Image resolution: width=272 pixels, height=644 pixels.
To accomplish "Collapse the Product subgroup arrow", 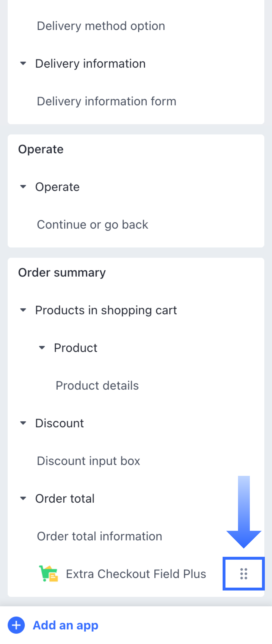I will pos(42,348).
